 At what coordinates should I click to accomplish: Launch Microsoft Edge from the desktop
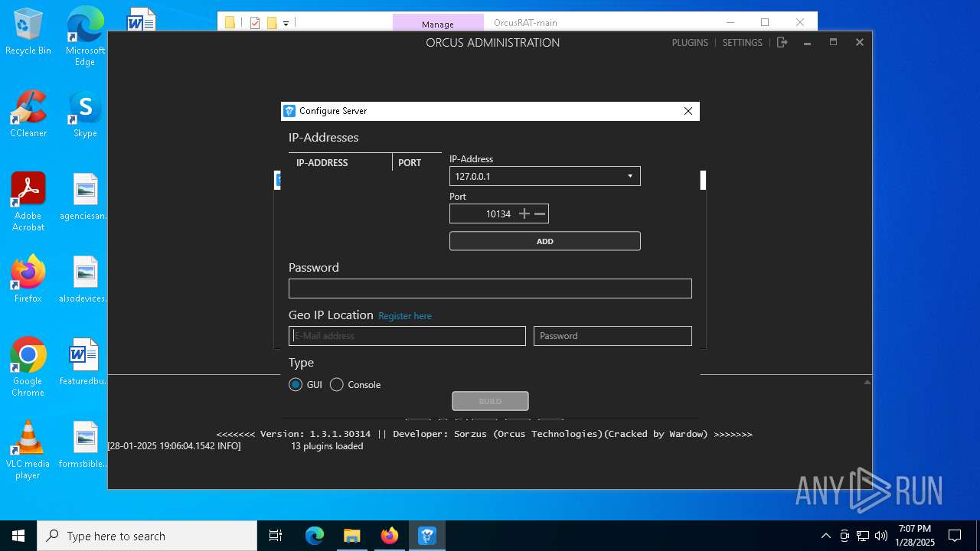(x=85, y=36)
